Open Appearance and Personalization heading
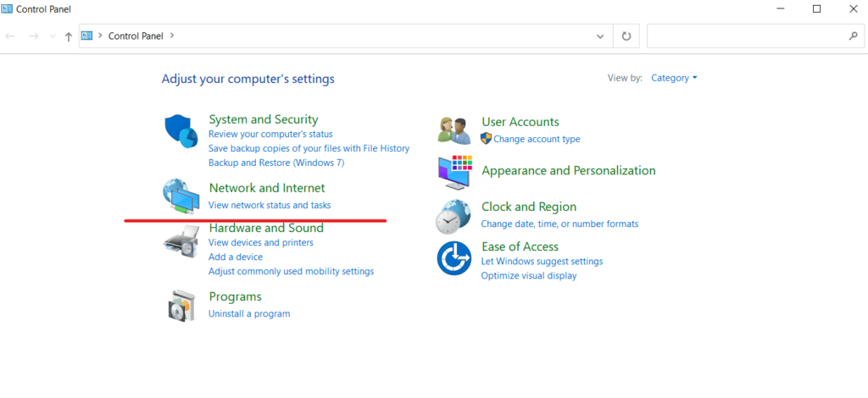Screen dimensions: 868x398 tap(569, 170)
